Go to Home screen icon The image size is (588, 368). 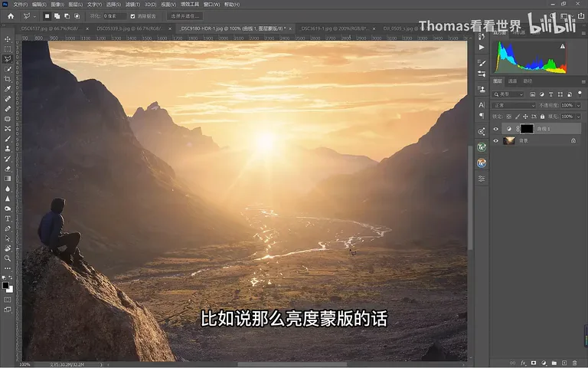click(11, 16)
